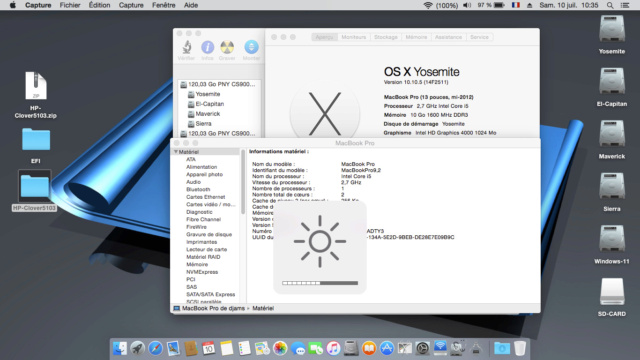Select Alimentation in the sidebar

202,167
